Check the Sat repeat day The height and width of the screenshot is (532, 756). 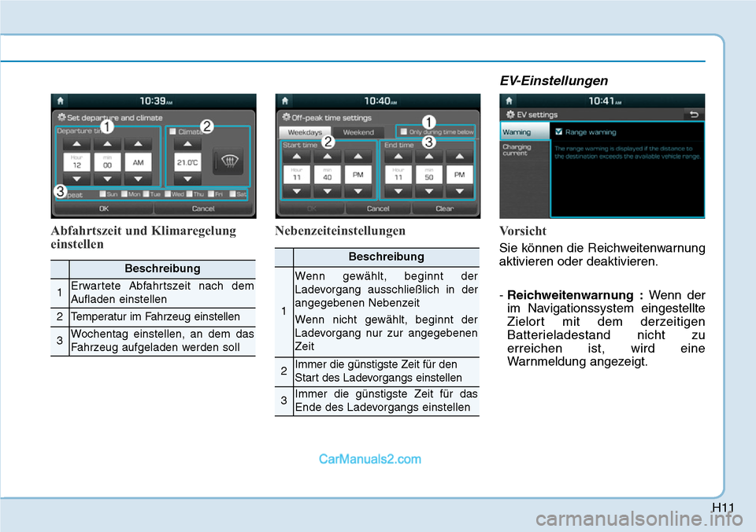233,194
